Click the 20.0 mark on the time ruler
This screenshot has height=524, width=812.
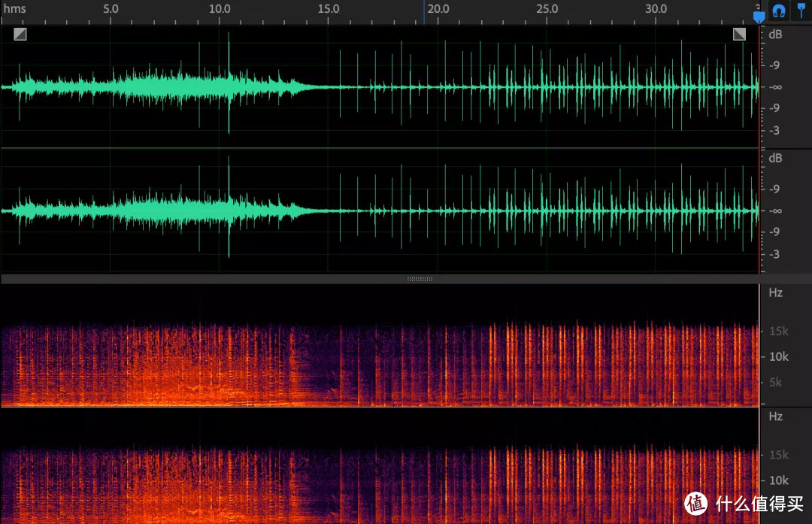pos(438,9)
